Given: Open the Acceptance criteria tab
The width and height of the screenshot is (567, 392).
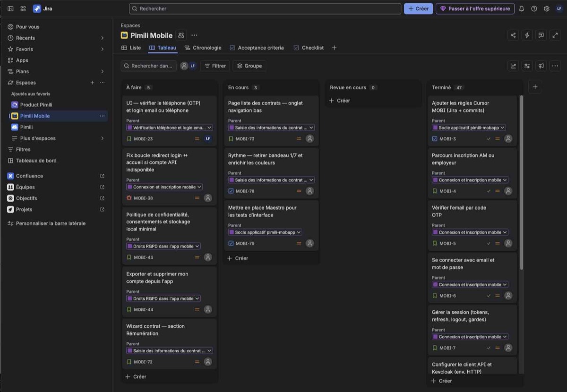Looking at the screenshot, I should click(257, 48).
